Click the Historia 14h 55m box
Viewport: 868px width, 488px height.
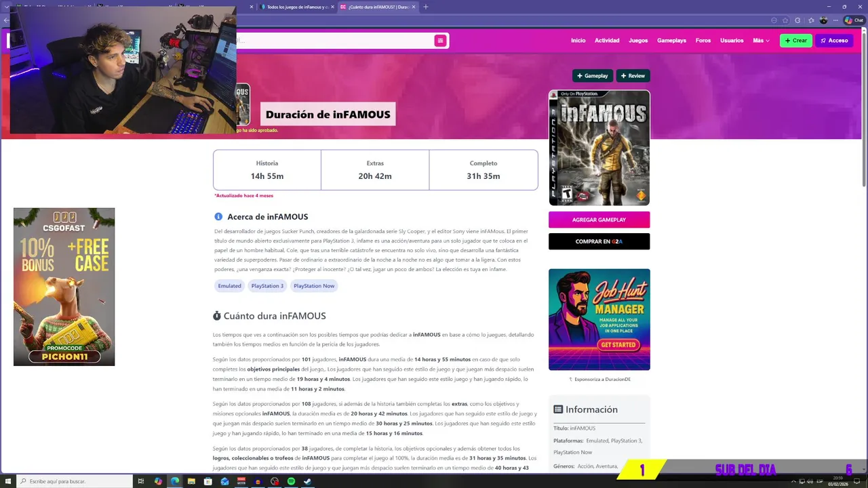coord(267,170)
